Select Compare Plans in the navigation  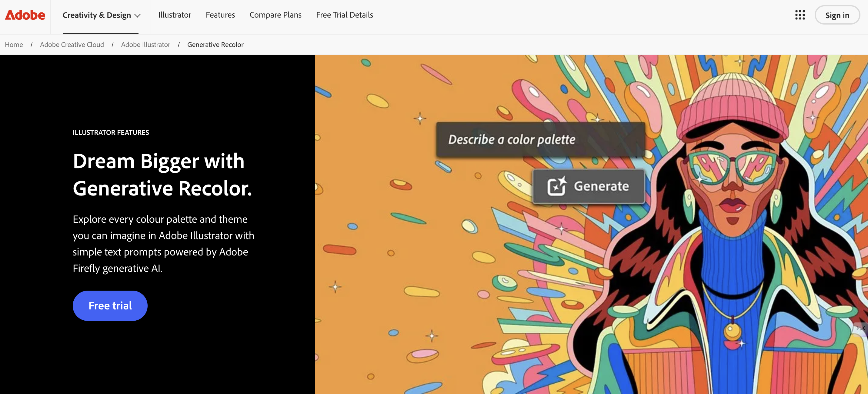275,15
